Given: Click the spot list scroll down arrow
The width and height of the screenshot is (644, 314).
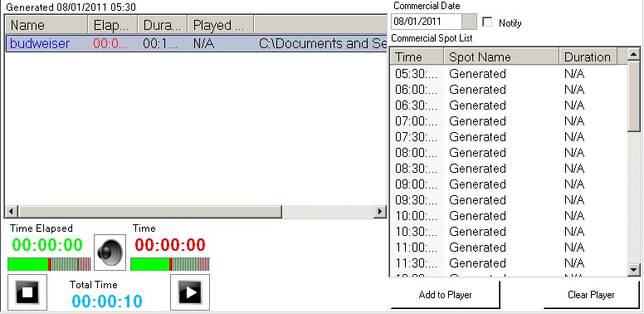Looking at the screenshot, I should pos(634,270).
